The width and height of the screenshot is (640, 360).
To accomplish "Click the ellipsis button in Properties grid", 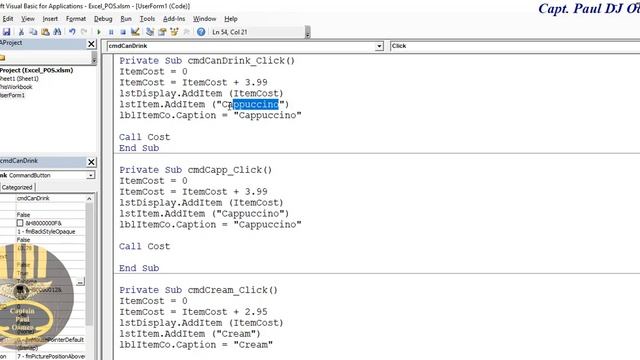I will [80, 282].
